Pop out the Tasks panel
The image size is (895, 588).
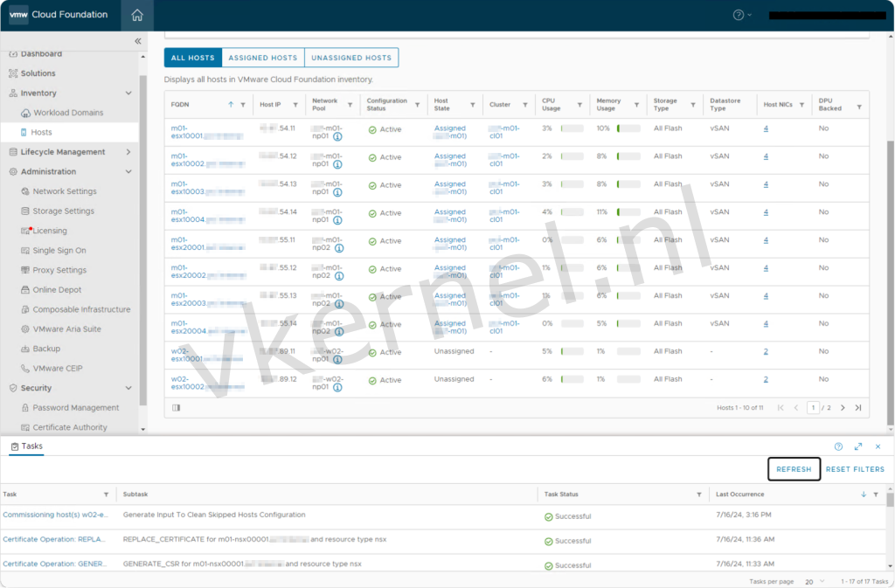[x=858, y=446]
